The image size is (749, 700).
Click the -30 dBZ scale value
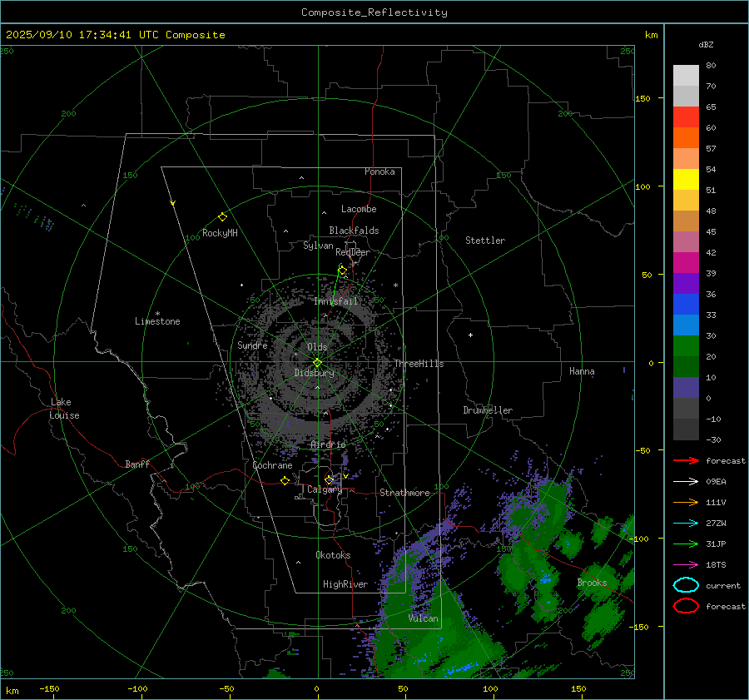[x=713, y=439]
